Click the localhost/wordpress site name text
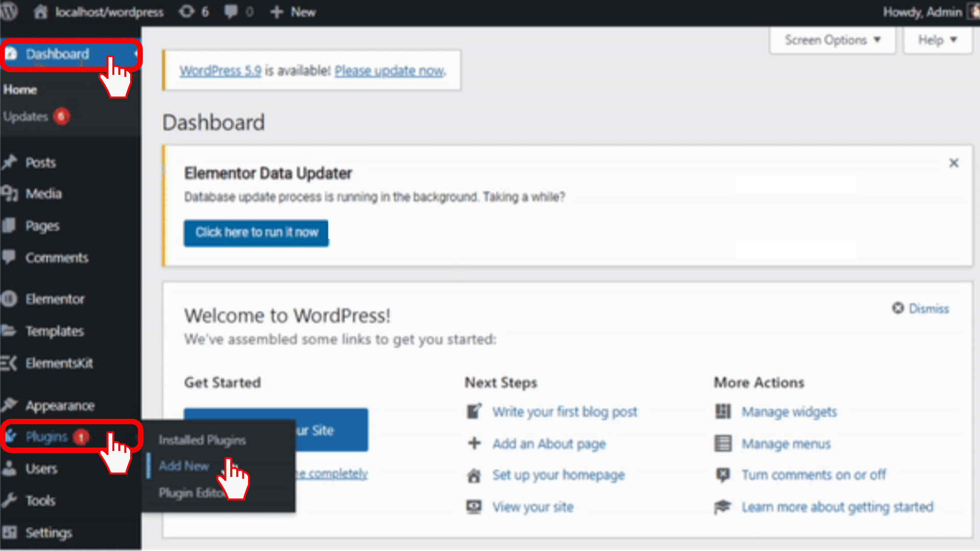Image resolution: width=980 pixels, height=551 pixels. (109, 12)
